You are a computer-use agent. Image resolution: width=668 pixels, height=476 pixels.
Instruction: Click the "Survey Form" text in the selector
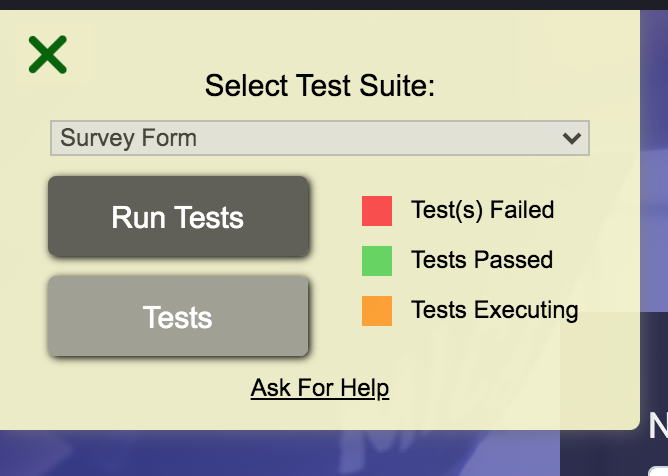pyautogui.click(x=128, y=138)
